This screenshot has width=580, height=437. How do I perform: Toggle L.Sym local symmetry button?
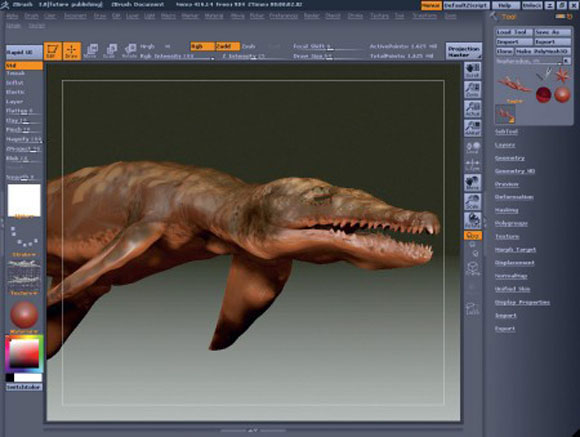[x=473, y=165]
